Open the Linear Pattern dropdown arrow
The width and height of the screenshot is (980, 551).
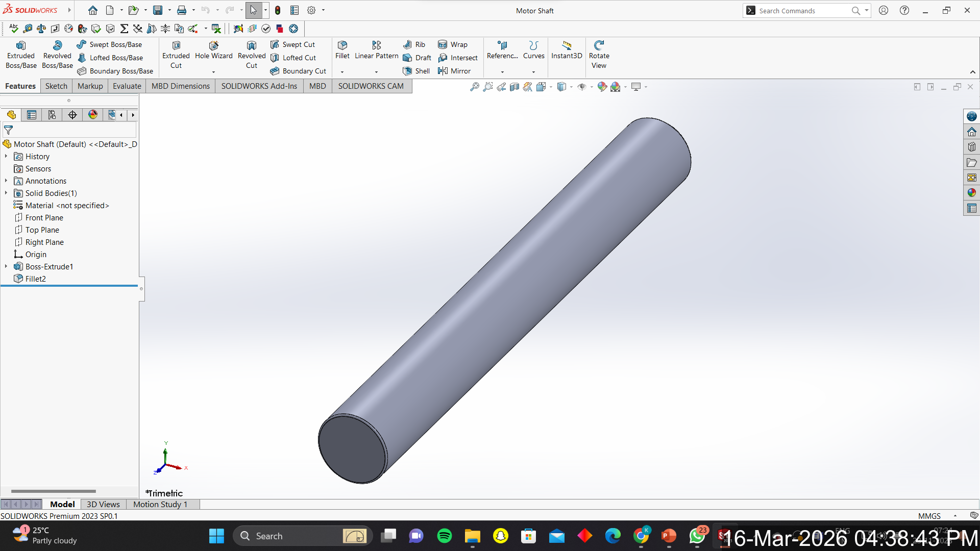(x=376, y=72)
